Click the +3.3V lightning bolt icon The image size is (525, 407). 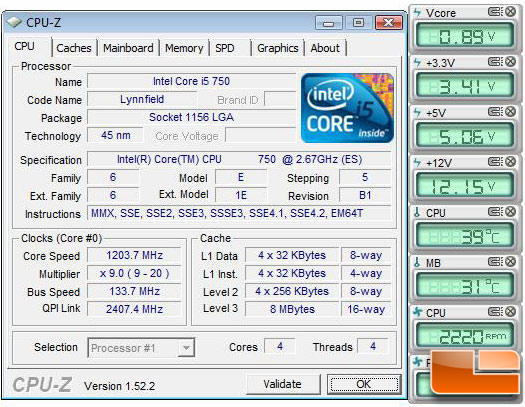click(x=417, y=62)
